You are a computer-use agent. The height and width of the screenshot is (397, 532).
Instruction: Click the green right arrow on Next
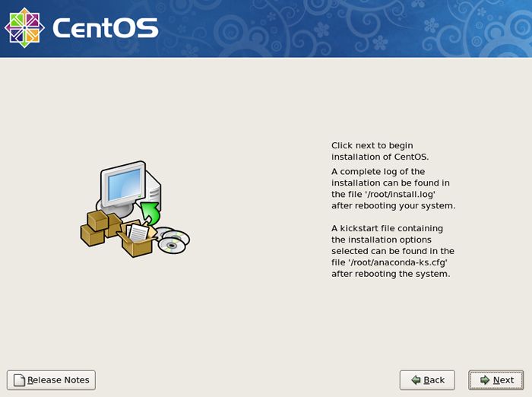[485, 380]
